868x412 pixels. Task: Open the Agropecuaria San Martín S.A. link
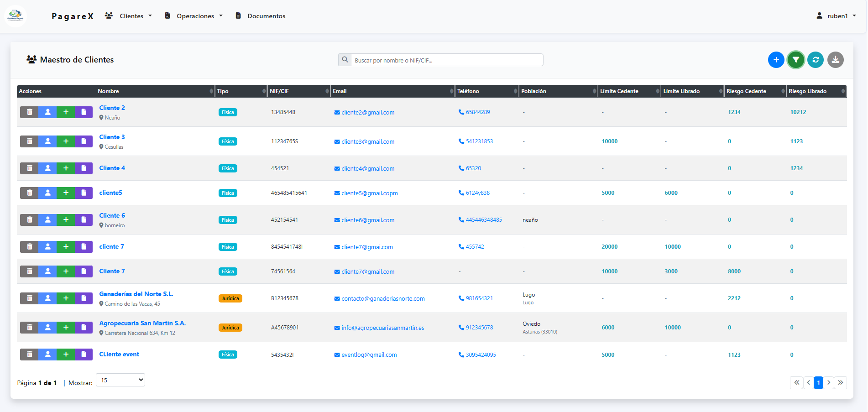[x=142, y=323]
